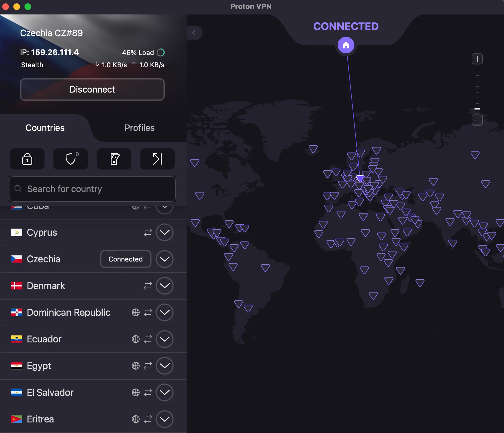Expand the Czechia server list

coord(165,259)
